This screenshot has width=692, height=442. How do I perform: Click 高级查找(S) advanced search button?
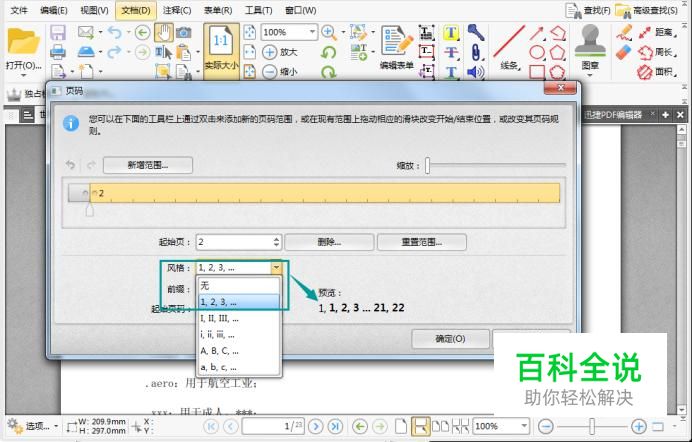click(x=647, y=10)
